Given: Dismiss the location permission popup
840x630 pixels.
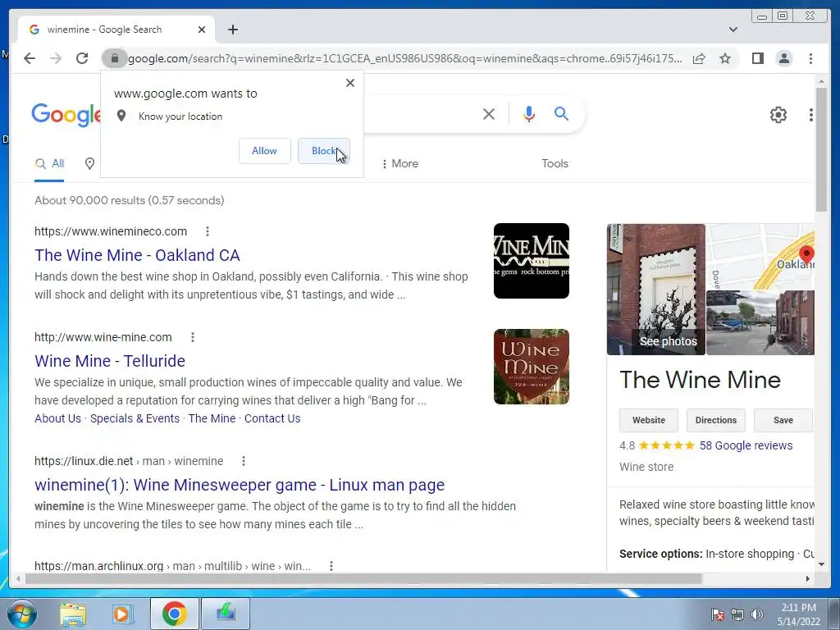Looking at the screenshot, I should click(350, 83).
